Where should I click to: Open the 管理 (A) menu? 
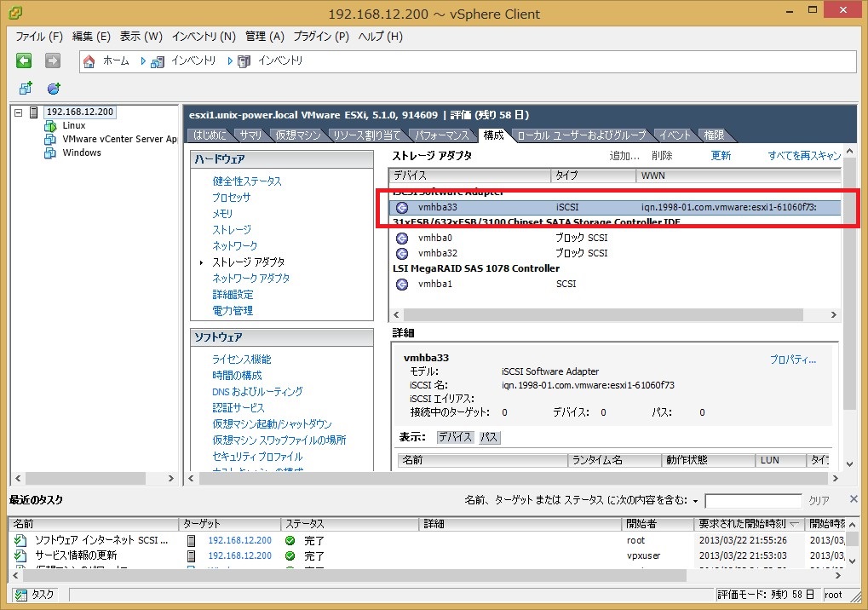tap(265, 37)
